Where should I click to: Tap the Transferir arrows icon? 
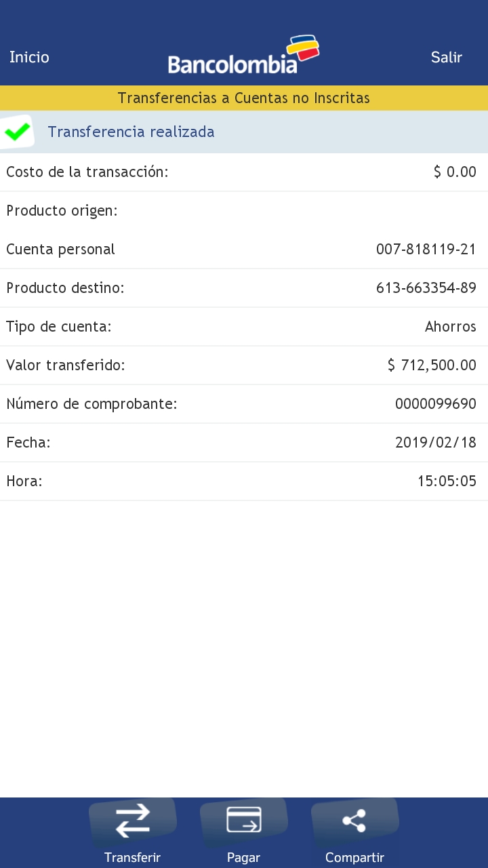tap(133, 821)
